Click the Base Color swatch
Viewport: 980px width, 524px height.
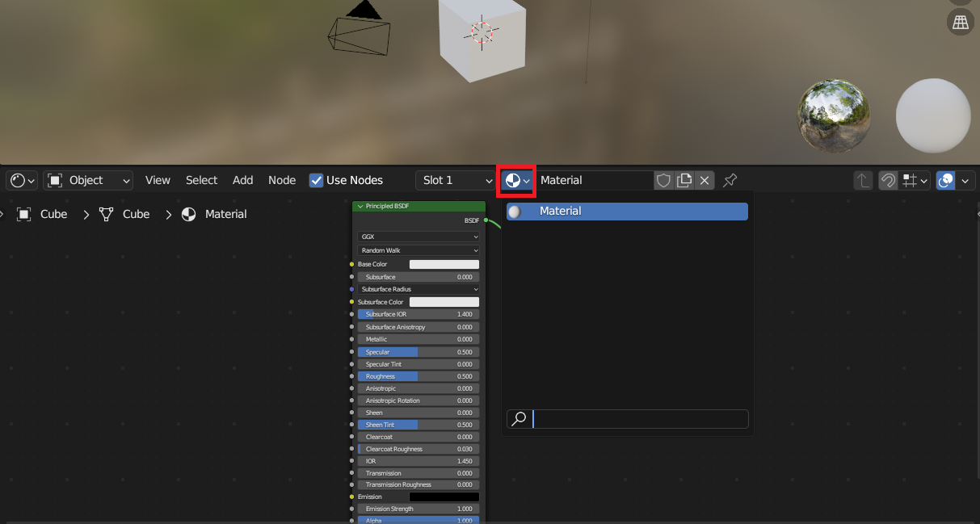444,264
